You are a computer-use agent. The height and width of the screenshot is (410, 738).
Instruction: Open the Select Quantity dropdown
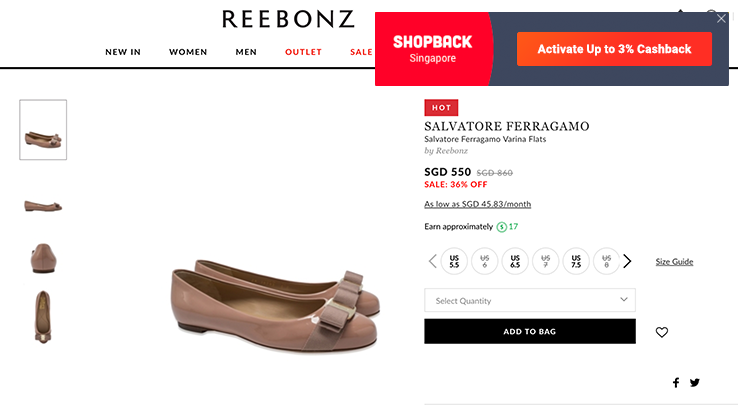point(530,300)
